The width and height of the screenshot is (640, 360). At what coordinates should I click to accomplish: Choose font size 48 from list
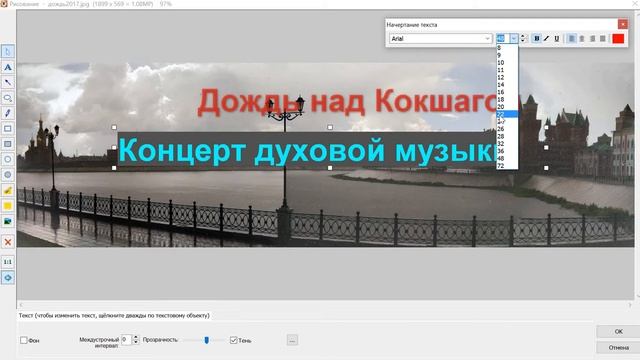[x=507, y=158]
